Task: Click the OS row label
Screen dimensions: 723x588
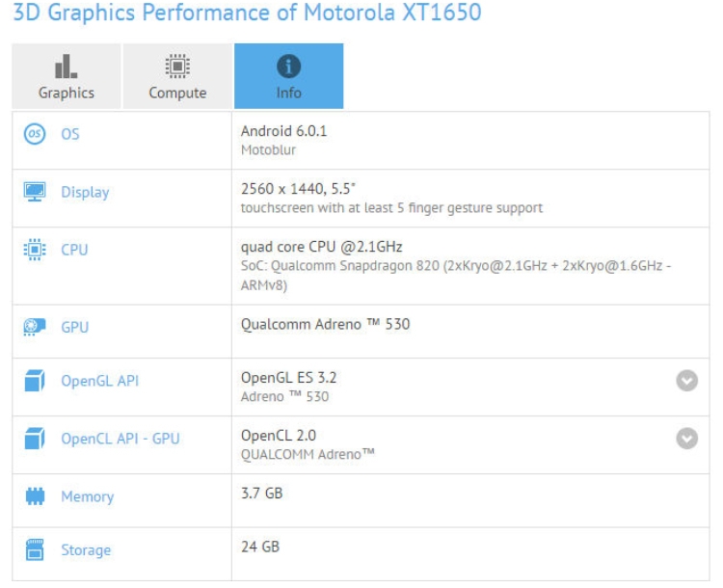Action: [x=70, y=135]
